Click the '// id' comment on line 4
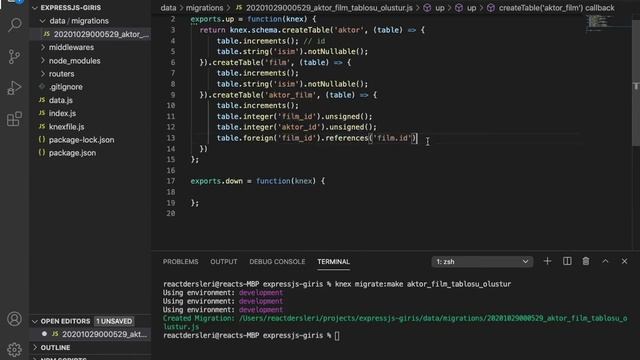640x360 pixels. pyautogui.click(x=314, y=41)
